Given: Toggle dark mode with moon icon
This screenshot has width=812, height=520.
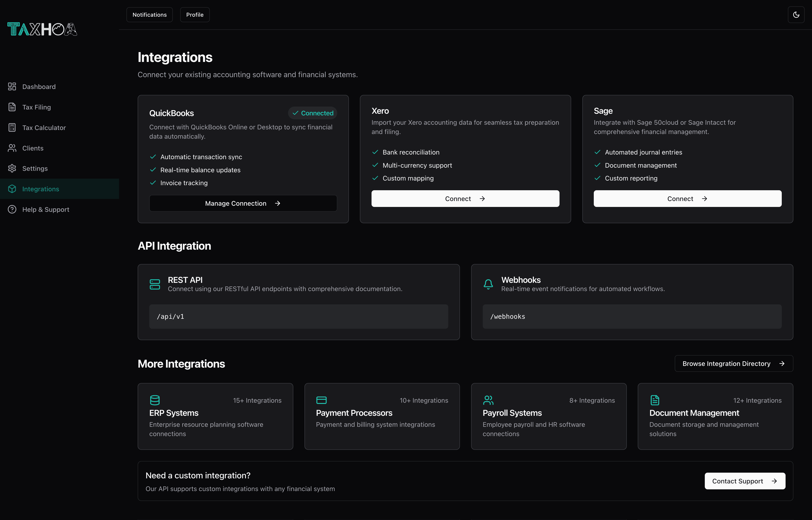Looking at the screenshot, I should [796, 15].
